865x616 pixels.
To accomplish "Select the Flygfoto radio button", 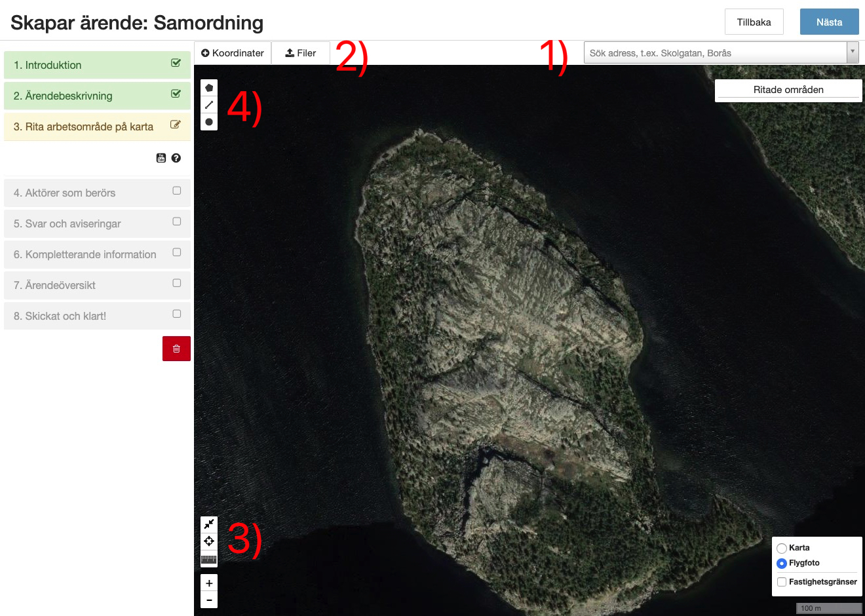I will click(782, 564).
